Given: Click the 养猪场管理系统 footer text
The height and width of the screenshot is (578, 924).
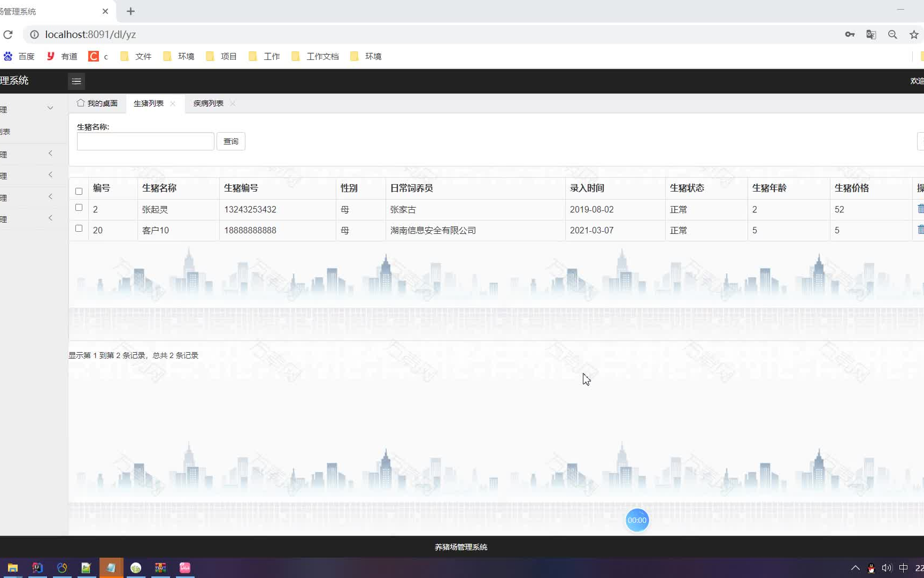Looking at the screenshot, I should [x=461, y=547].
